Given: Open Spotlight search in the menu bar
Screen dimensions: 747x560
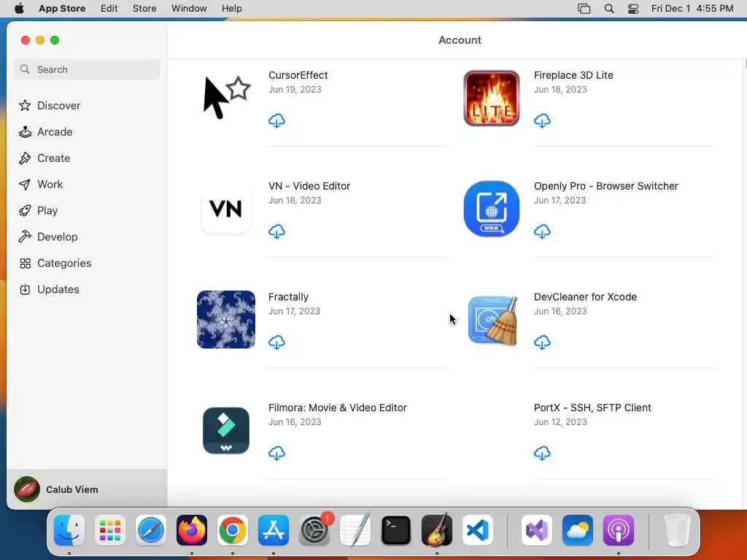Looking at the screenshot, I should [x=609, y=9].
